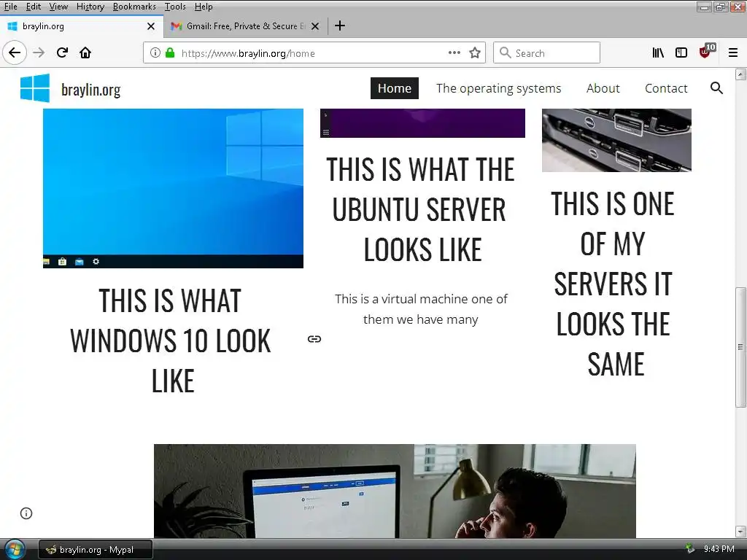Click heading THIS IS ONE OF MY SERVERS

pyautogui.click(x=614, y=284)
